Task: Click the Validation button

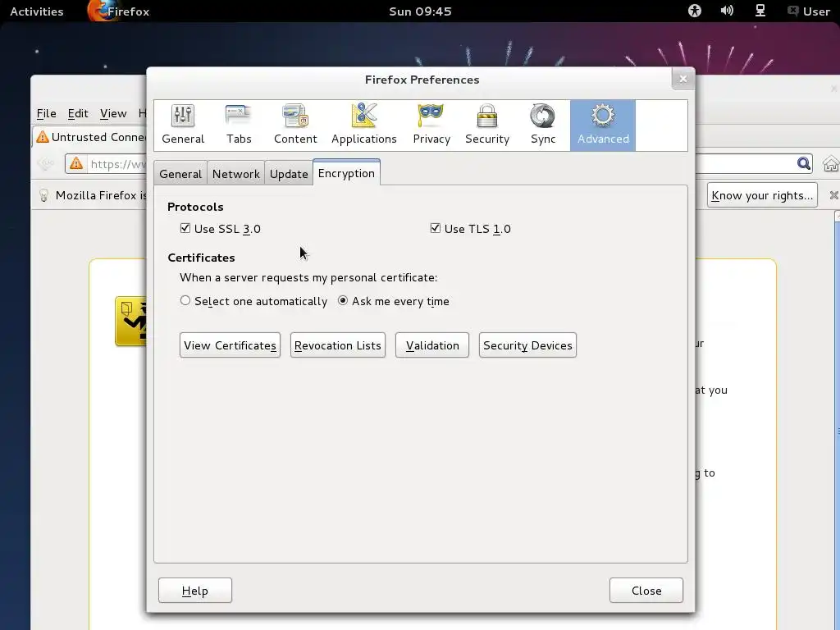Action: pyautogui.click(x=432, y=345)
